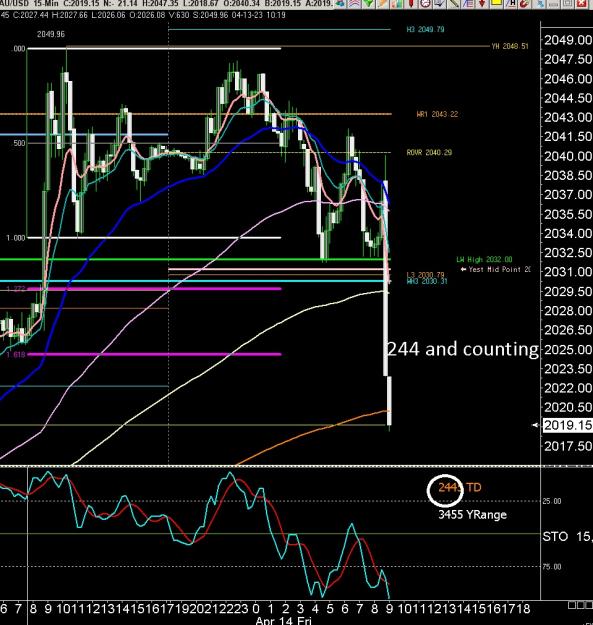Screen dimensions: 593x625
Task: Click the blue arrows toolbar icon
Action: point(340,4)
